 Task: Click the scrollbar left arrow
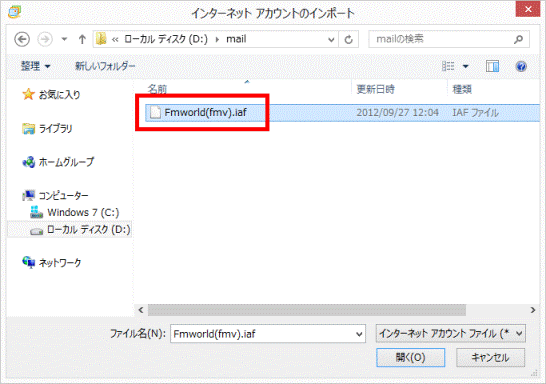(x=141, y=310)
